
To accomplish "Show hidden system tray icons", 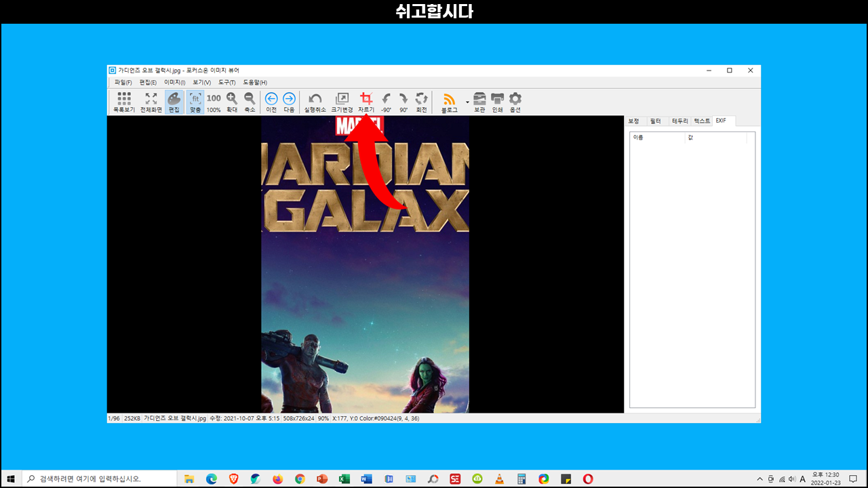I will pos(759,479).
